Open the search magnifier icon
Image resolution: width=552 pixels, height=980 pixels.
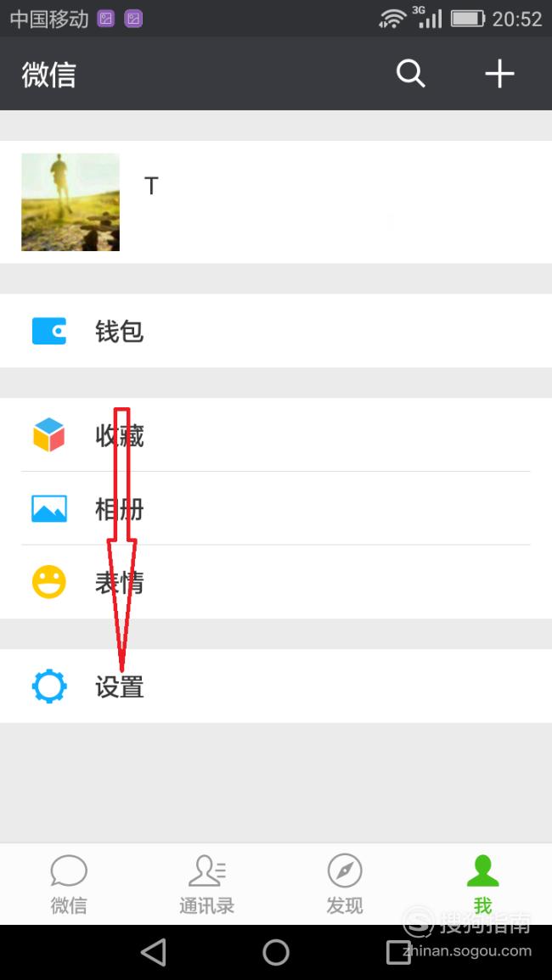pos(410,74)
